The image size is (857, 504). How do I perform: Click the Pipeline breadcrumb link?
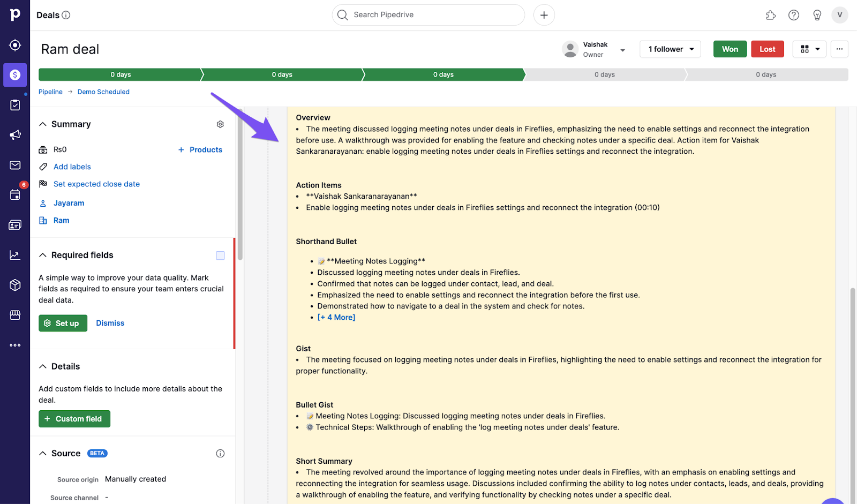click(50, 92)
